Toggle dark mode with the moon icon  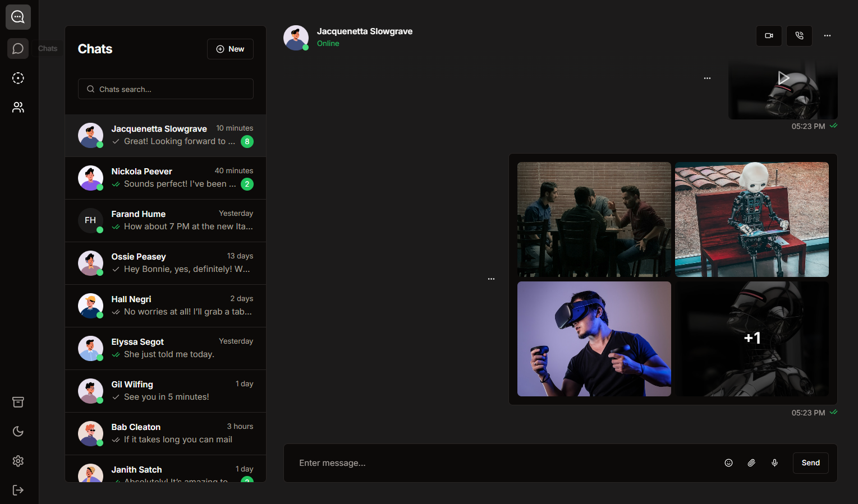click(17, 431)
